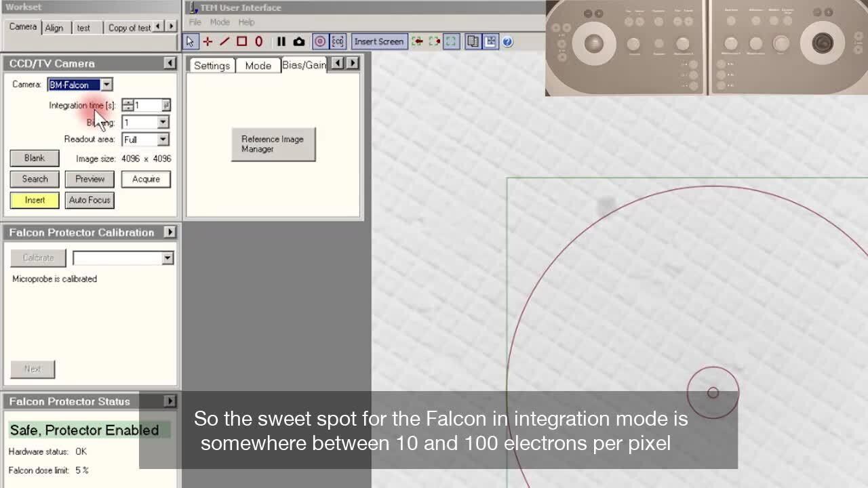Click the Integration time stepper arrows
This screenshot has width=868, height=488.
[x=127, y=105]
